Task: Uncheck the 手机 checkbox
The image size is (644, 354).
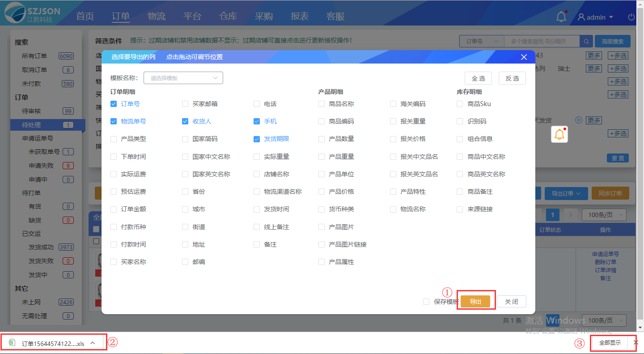Action: tap(257, 121)
